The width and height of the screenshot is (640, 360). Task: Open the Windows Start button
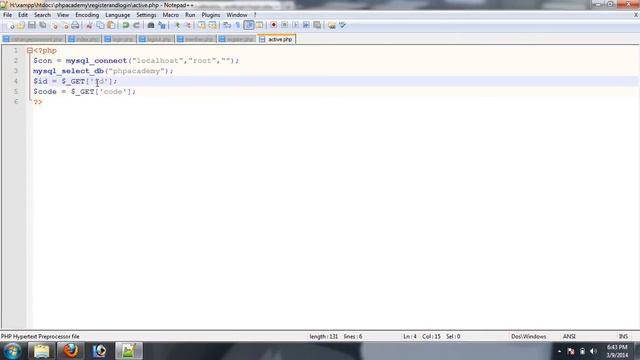[12, 351]
